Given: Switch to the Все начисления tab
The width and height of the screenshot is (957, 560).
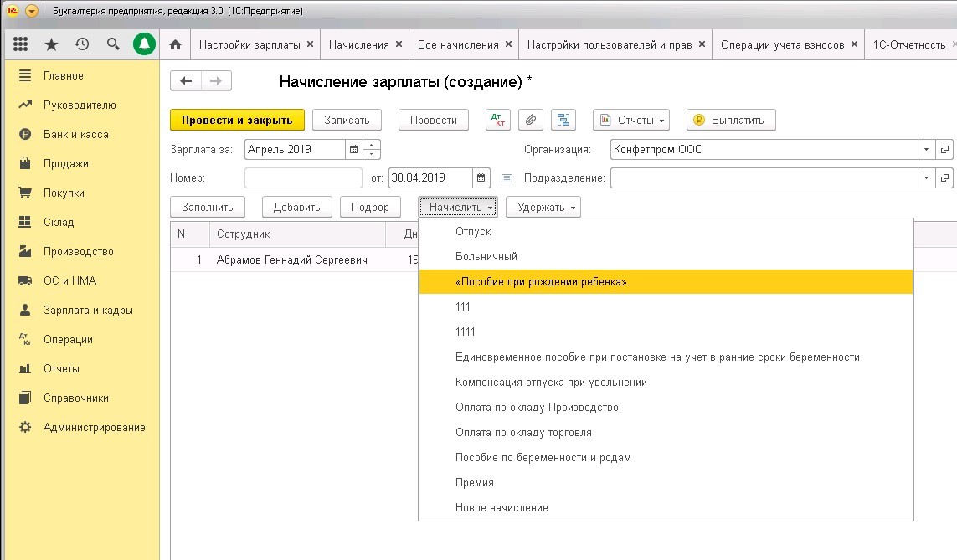Looking at the screenshot, I should point(458,44).
